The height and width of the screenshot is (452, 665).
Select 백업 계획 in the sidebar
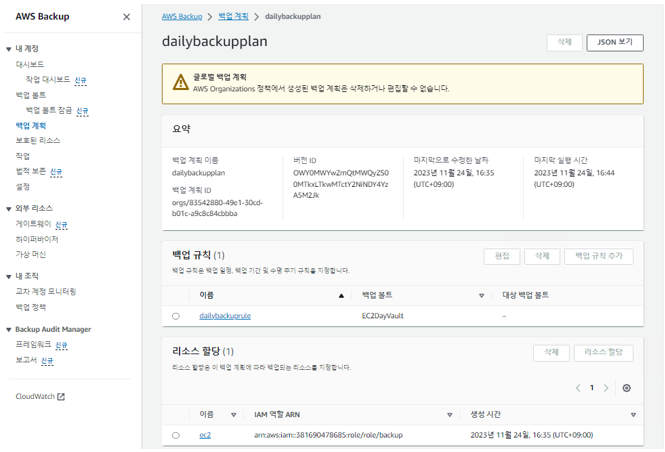point(31,126)
